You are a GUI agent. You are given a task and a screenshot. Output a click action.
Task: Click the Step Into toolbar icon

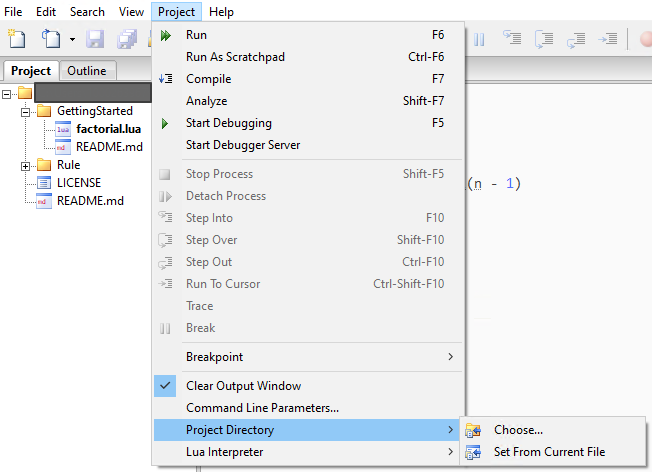[x=512, y=39]
